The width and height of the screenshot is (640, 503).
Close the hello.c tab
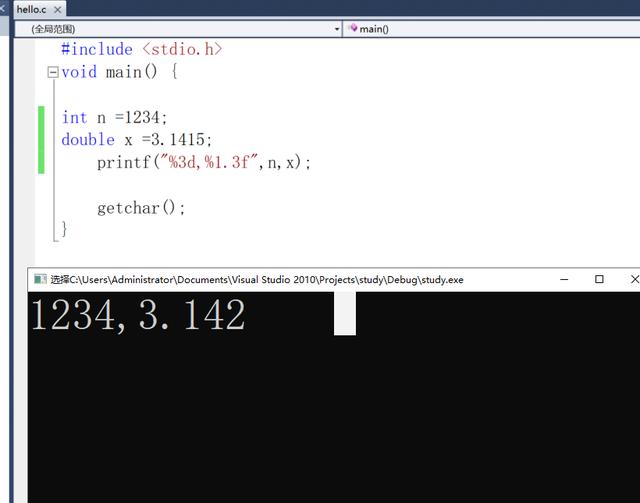pyautogui.click(x=58, y=10)
